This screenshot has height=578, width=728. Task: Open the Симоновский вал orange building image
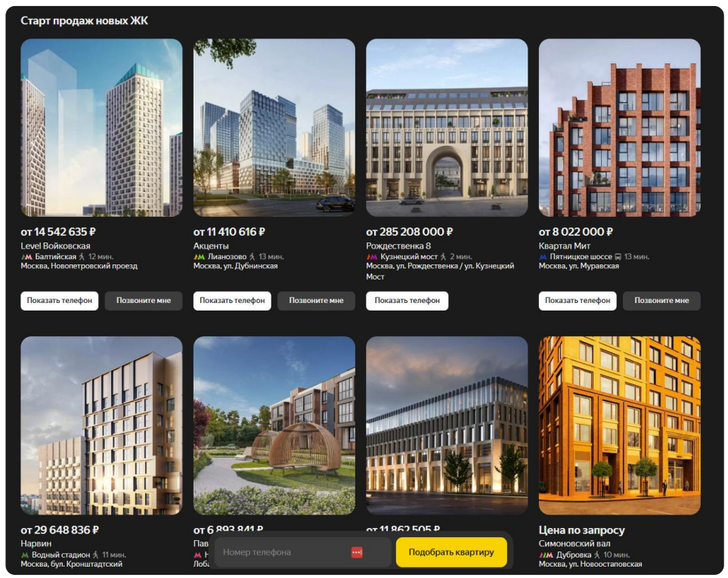click(620, 425)
